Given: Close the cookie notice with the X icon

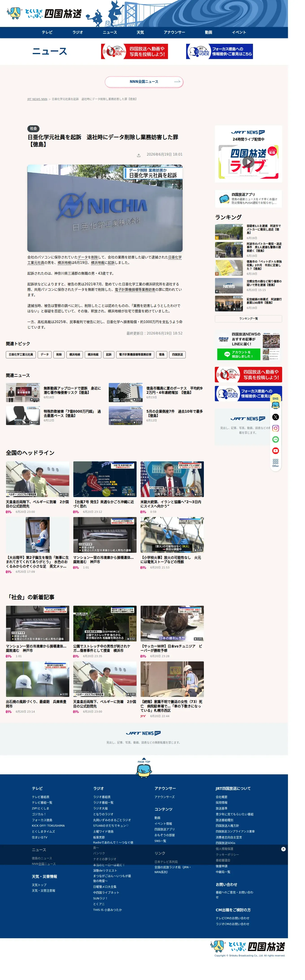Looking at the screenshot, I should pyautogui.click(x=283, y=849).
